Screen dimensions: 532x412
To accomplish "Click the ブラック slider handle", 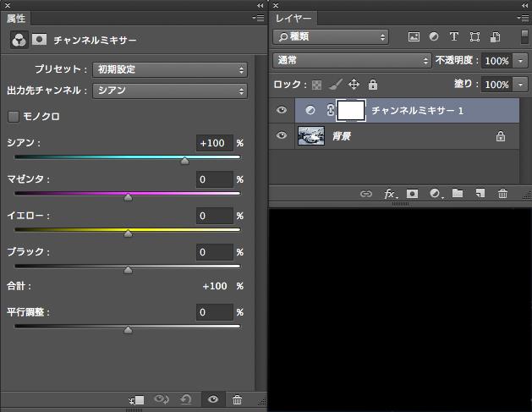I will point(128,270).
